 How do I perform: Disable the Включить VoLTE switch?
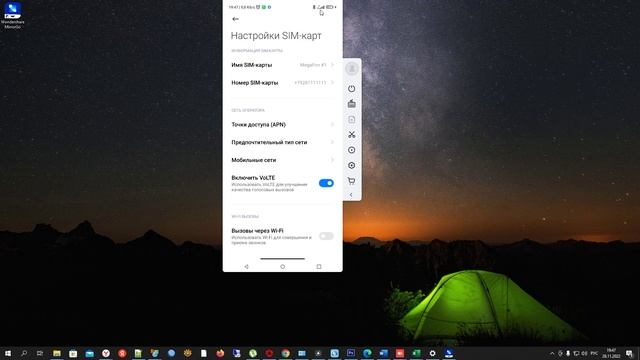pyautogui.click(x=326, y=183)
